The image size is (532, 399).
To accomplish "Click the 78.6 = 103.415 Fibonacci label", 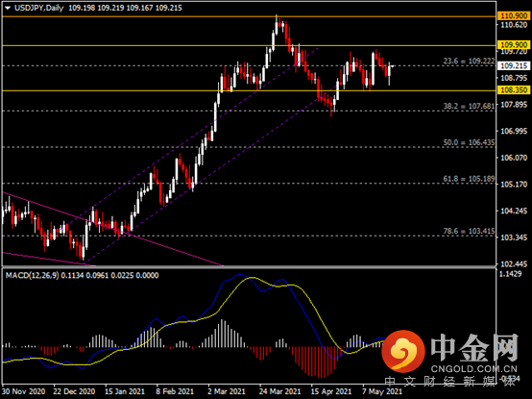I will tap(469, 231).
